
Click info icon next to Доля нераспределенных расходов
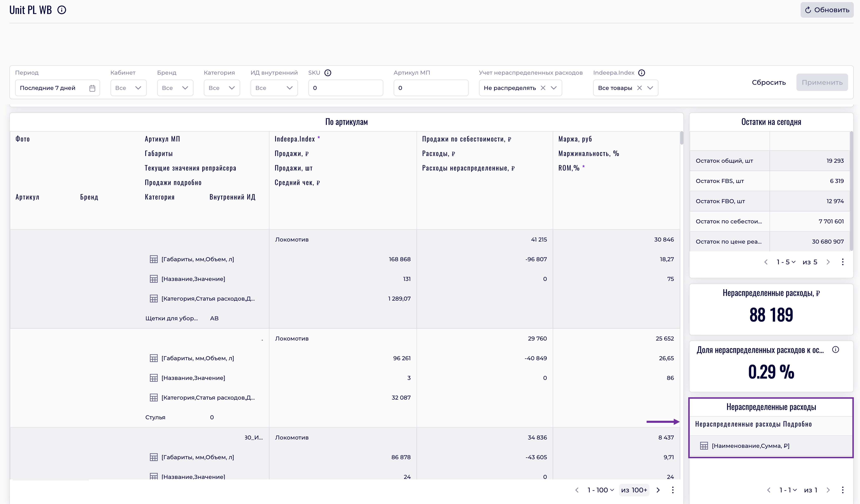coord(835,349)
